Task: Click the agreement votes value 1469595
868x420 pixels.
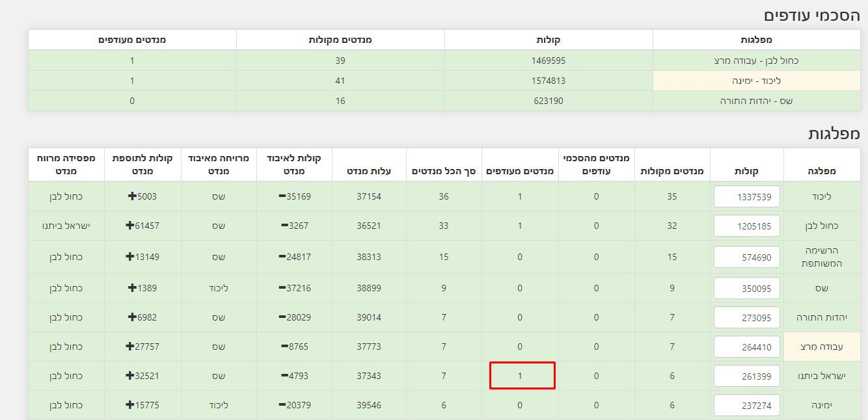Action: tap(549, 60)
